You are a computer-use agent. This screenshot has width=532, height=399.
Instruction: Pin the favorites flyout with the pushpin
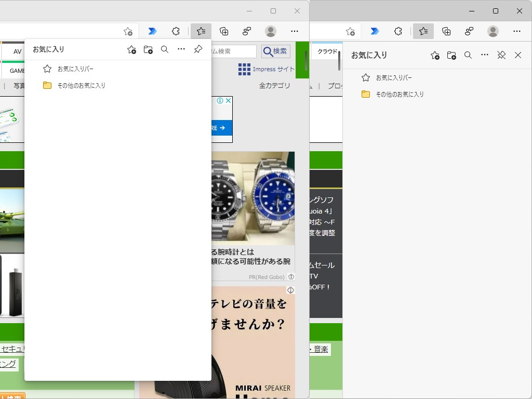point(197,49)
